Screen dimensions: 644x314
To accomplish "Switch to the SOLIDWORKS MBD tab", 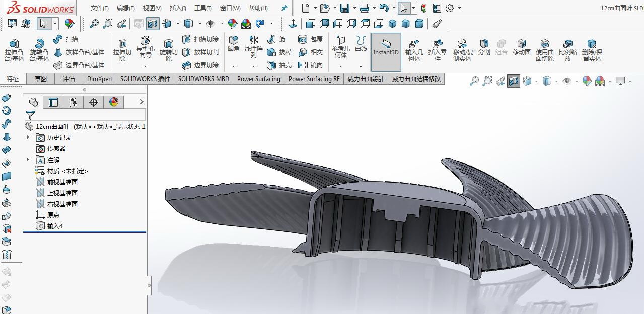I will pyautogui.click(x=203, y=79).
